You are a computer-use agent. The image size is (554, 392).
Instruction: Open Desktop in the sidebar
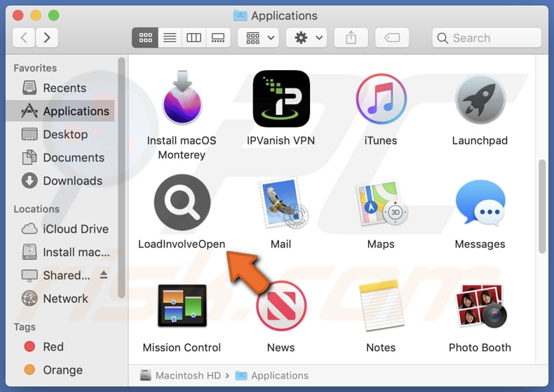pyautogui.click(x=60, y=134)
